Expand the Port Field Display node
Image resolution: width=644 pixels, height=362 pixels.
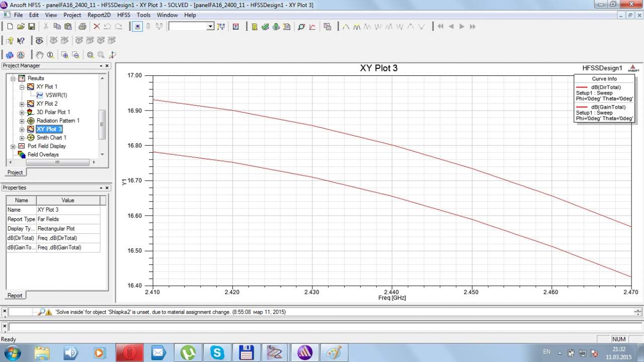coord(13,146)
